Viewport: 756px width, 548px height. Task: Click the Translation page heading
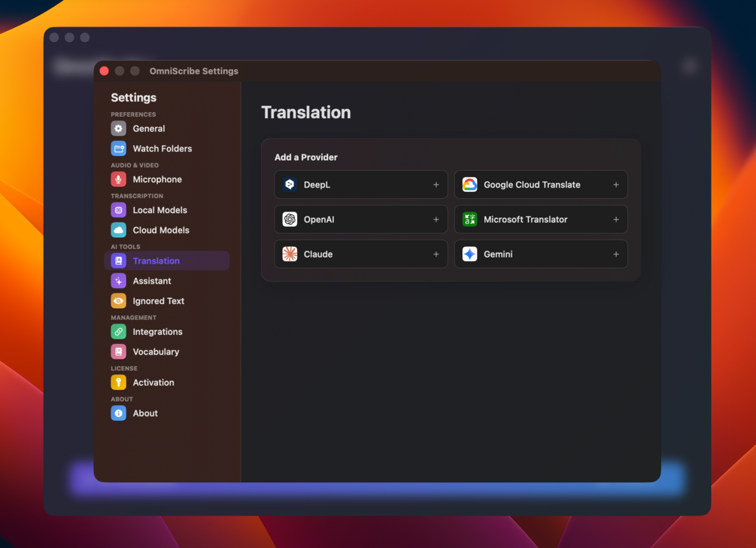pyautogui.click(x=305, y=112)
